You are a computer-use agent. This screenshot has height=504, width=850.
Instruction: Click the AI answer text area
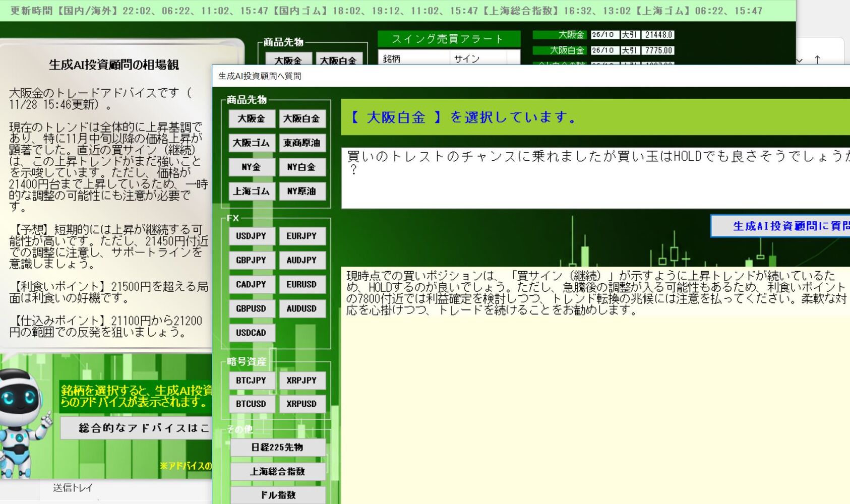pyautogui.click(x=596, y=386)
